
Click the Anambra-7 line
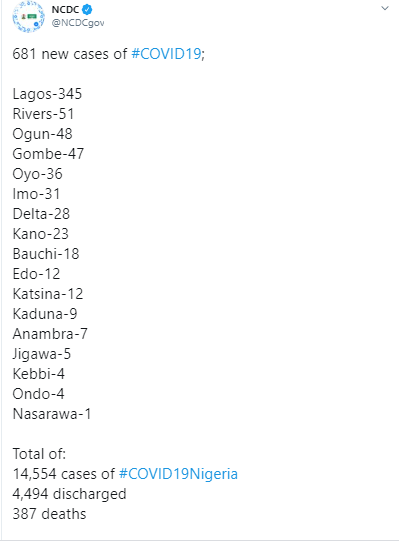[50, 334]
